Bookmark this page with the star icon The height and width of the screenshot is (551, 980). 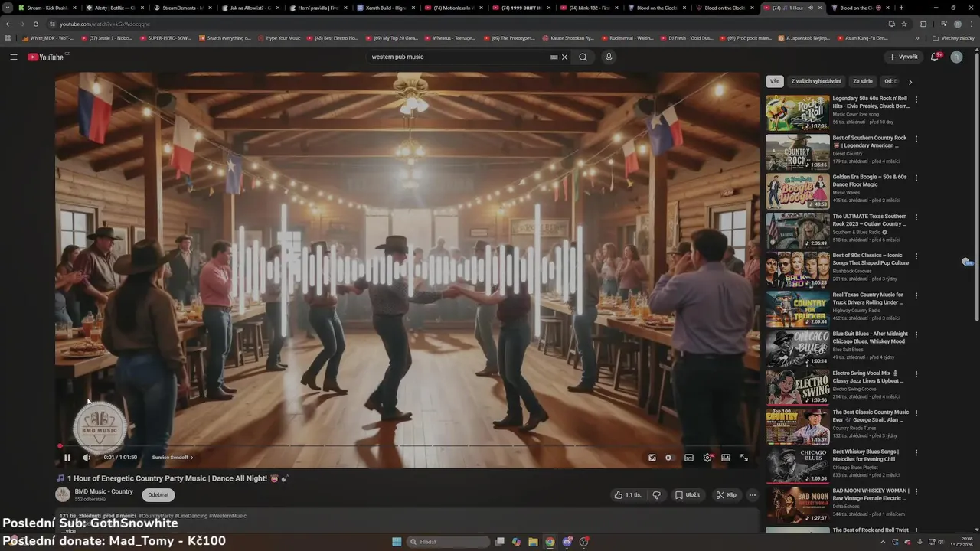[903, 24]
